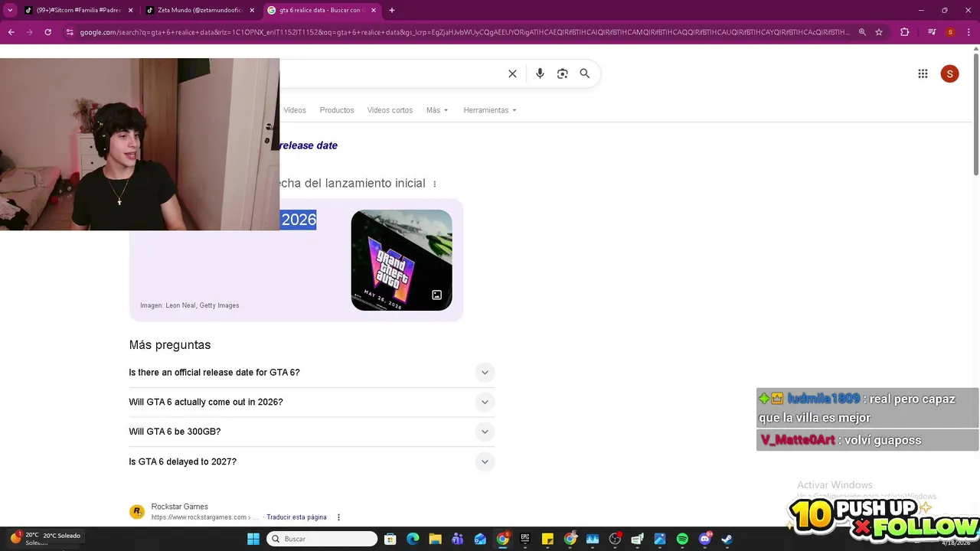Go back with the browser back arrow
980x551 pixels.
[11, 32]
